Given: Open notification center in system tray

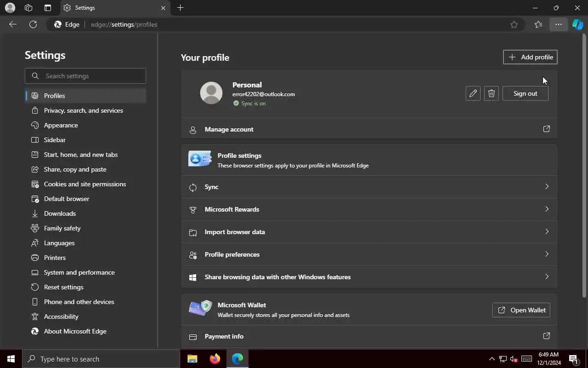Looking at the screenshot, I should pos(573,359).
